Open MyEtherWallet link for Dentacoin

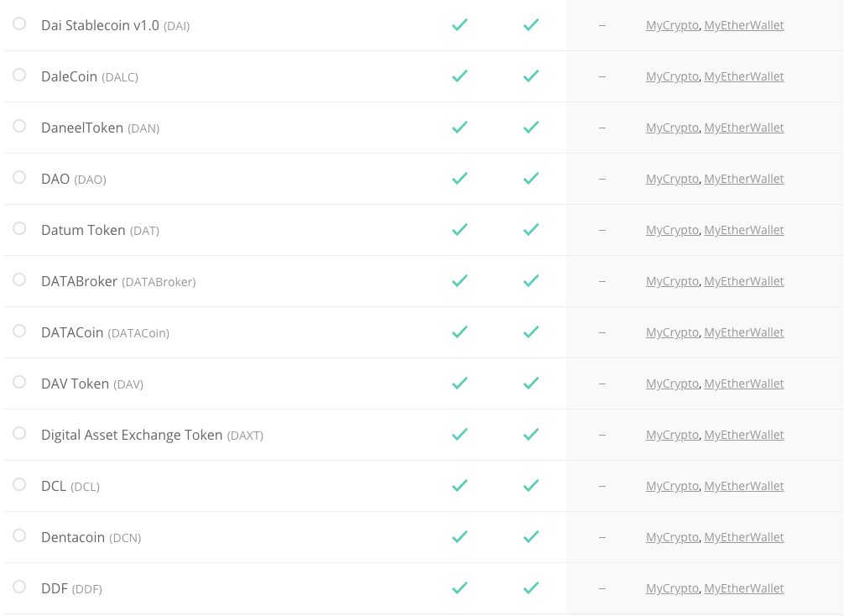[744, 537]
